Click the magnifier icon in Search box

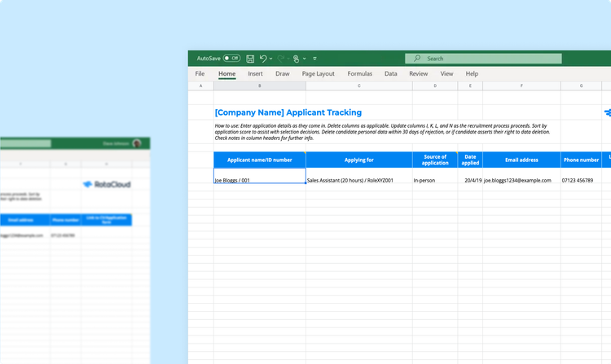(x=417, y=59)
